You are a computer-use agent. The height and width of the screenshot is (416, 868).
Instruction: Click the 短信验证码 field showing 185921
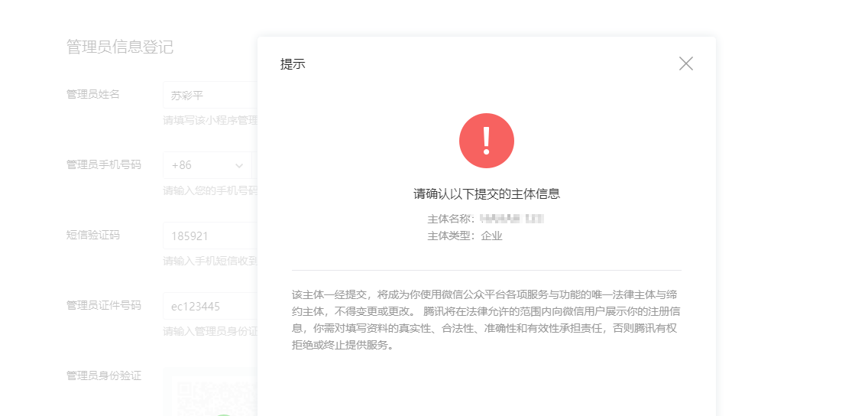pyautogui.click(x=210, y=236)
